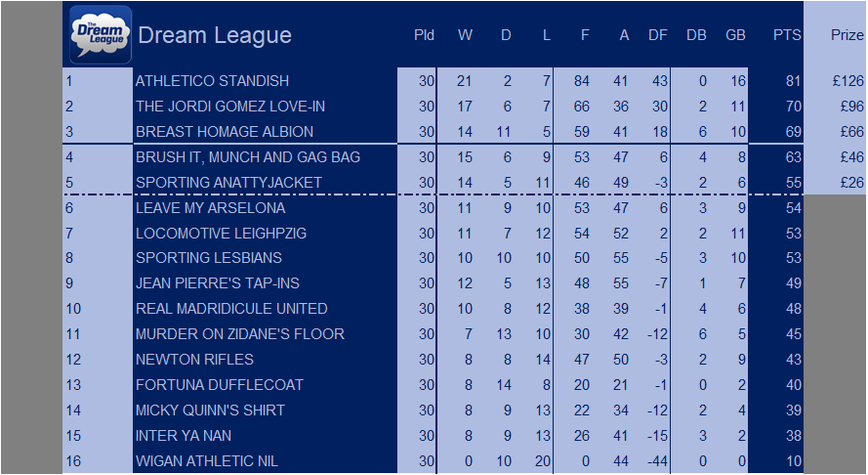This screenshot has width=868, height=475.
Task: Click the Dream League cloud logo
Action: [x=101, y=35]
